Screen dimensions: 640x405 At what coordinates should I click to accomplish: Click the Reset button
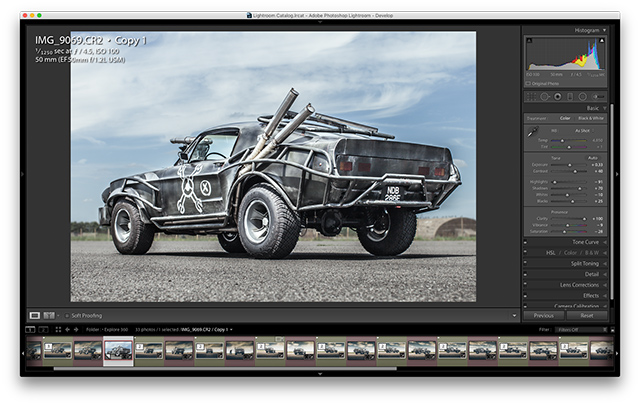587,316
